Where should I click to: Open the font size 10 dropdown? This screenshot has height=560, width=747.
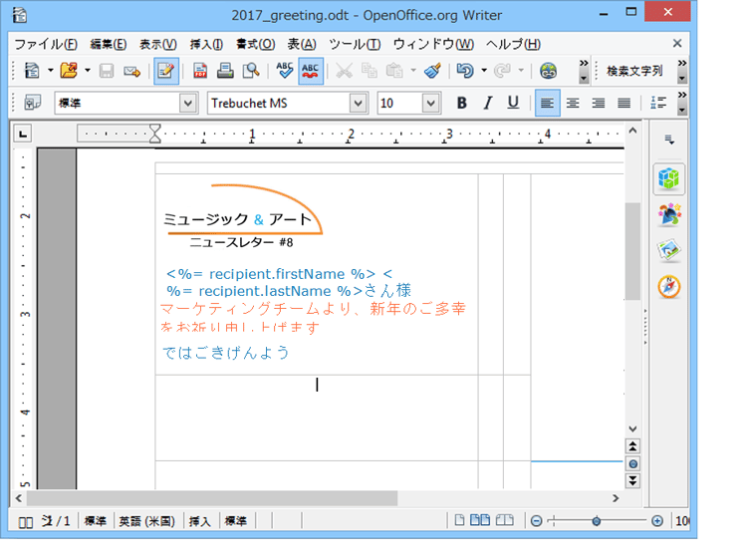click(x=430, y=103)
